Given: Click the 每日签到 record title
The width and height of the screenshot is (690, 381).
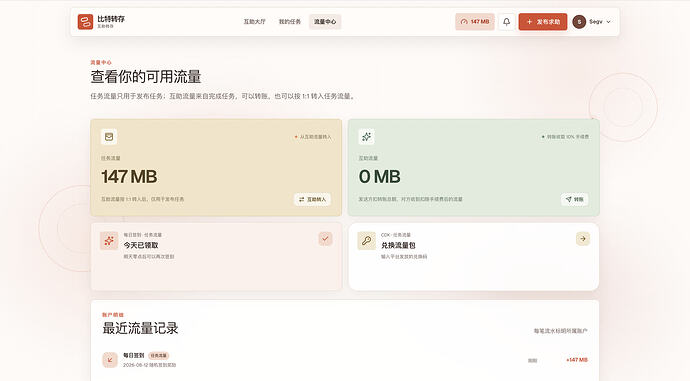Looking at the screenshot, I should tap(133, 355).
